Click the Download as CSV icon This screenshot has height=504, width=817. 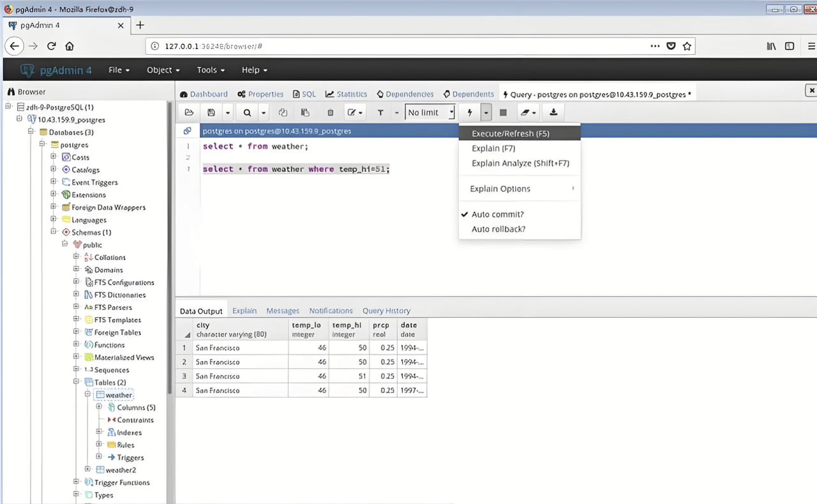coord(553,112)
